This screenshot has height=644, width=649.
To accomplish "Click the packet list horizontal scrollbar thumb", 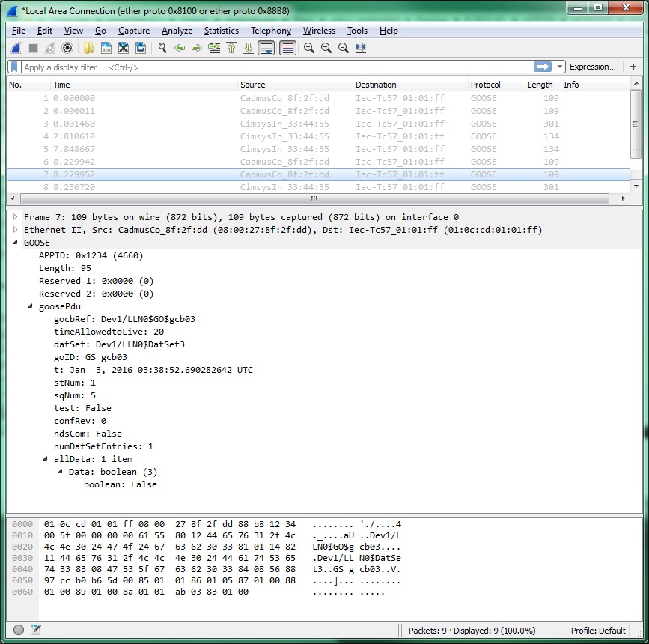I will click(314, 198).
